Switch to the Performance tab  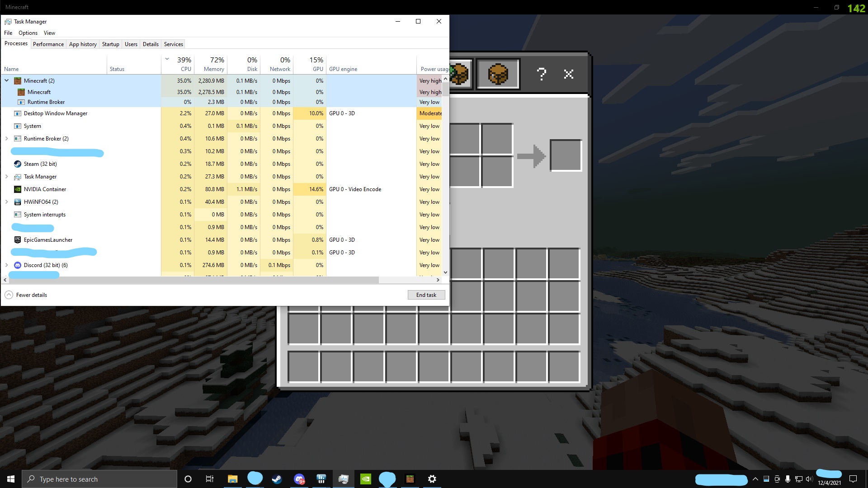click(x=48, y=44)
